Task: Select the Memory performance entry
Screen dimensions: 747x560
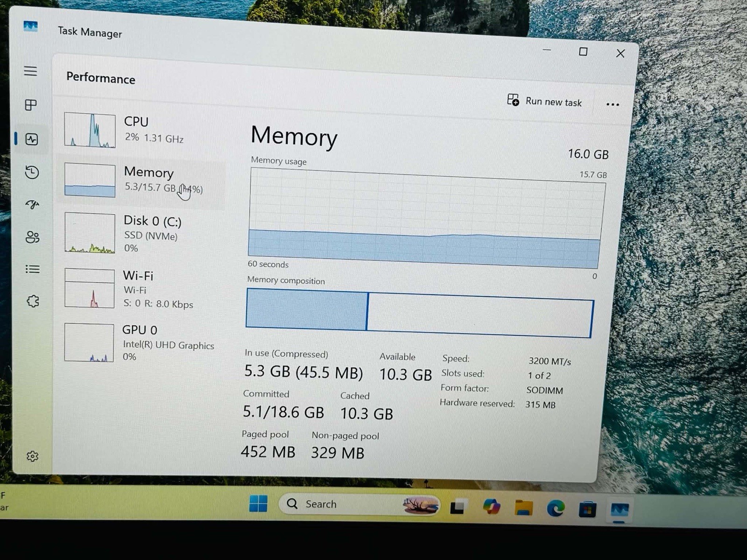Action: 140,181
